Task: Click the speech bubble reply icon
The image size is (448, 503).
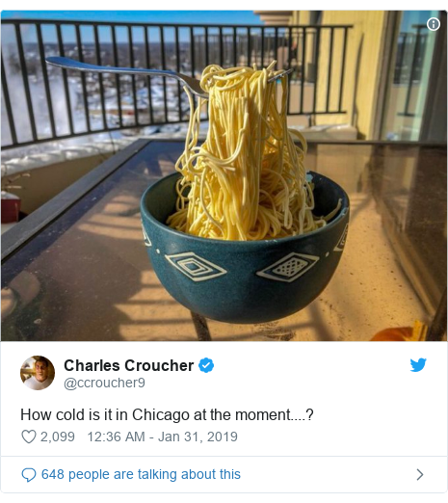Action: [29, 475]
